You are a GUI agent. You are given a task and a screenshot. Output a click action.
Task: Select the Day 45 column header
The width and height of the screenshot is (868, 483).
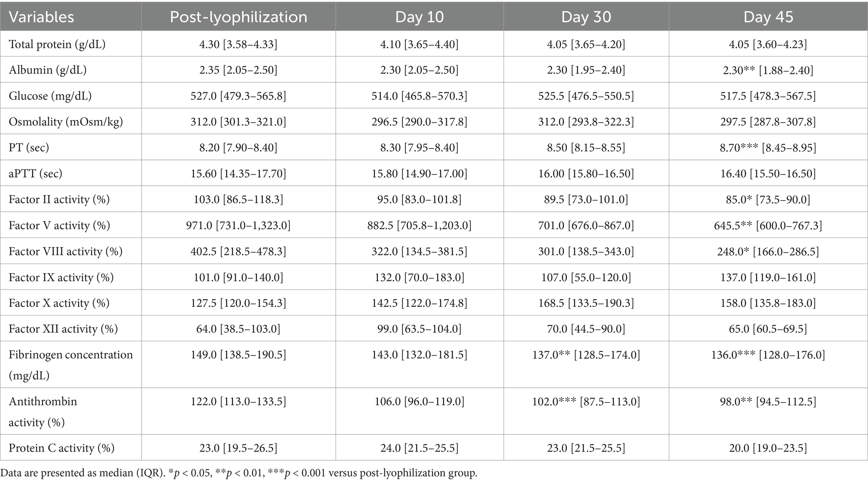click(x=768, y=17)
